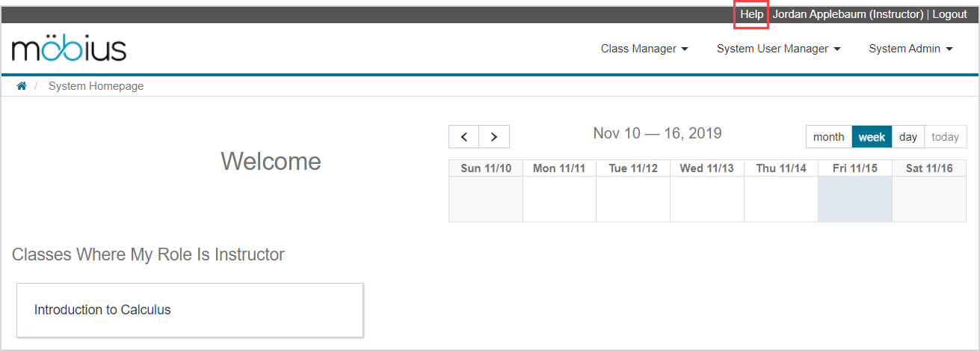The image size is (980, 351).
Task: Select the Fri 11/15 calendar cell
Action: pyautogui.click(x=855, y=199)
